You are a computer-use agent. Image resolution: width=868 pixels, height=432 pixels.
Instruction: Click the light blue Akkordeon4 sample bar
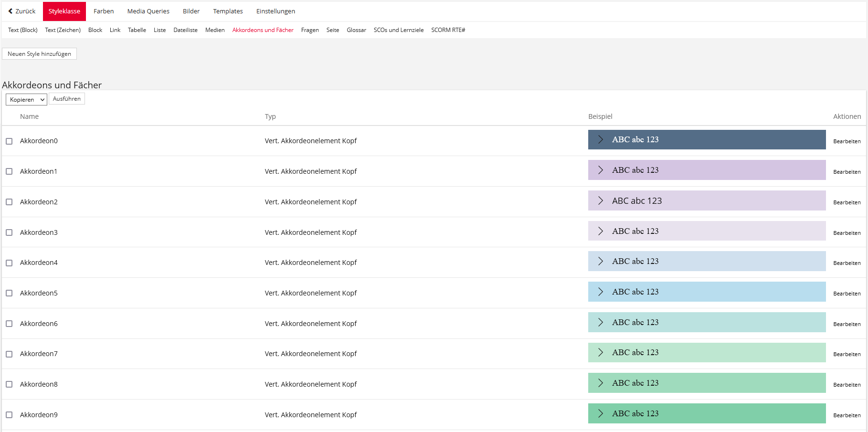[706, 261]
